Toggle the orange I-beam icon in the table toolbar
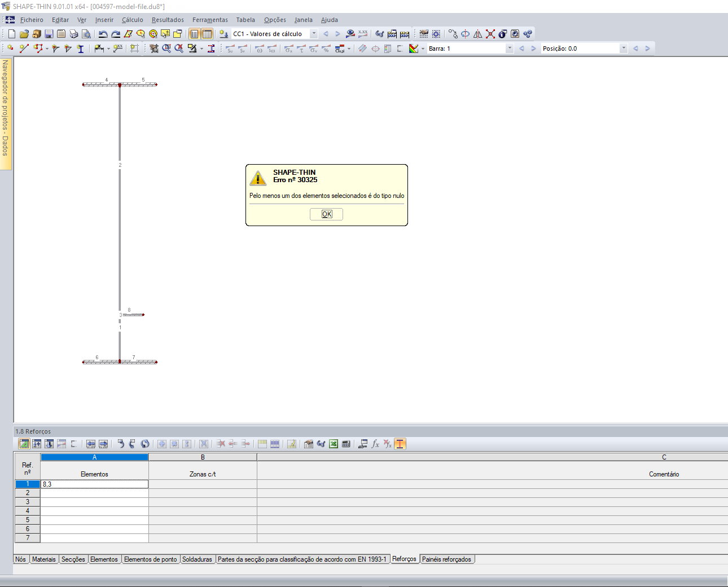 (400, 444)
